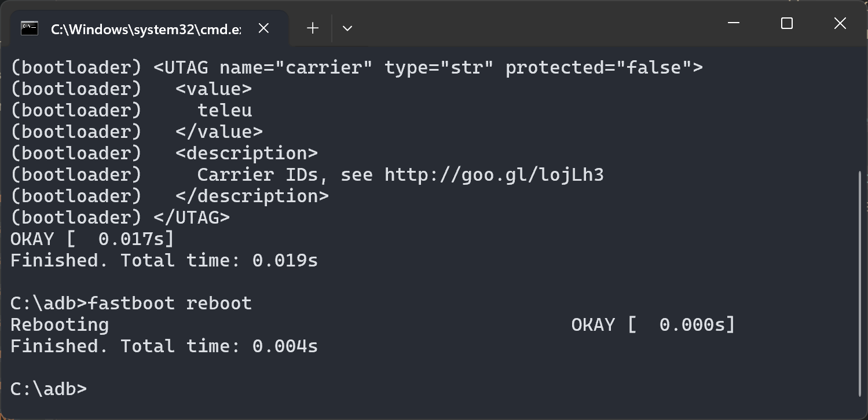Expand the new tab profile dropdown
The height and width of the screenshot is (420, 868).
point(347,28)
